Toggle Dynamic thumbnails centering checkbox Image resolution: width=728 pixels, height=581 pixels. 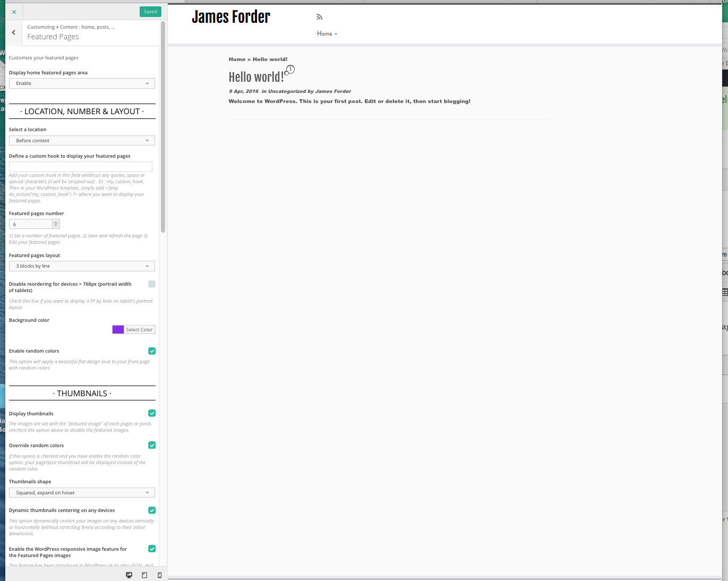coord(152,510)
